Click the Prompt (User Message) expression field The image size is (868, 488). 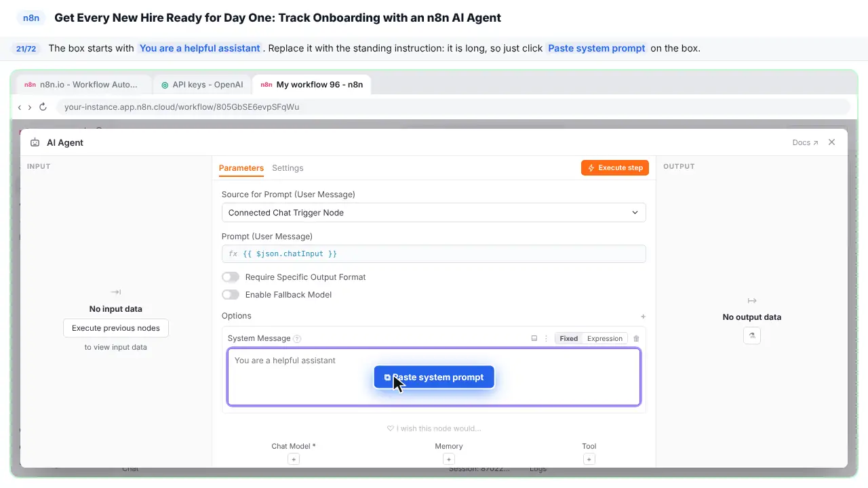tap(433, 254)
